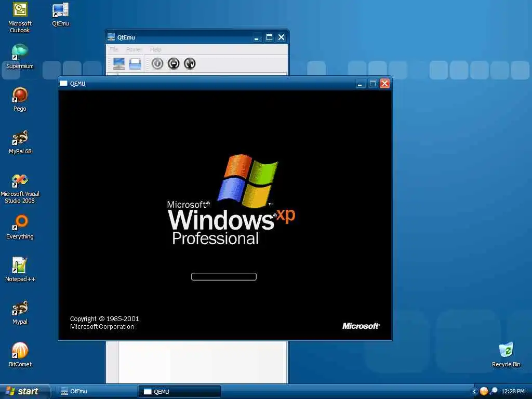The width and height of the screenshot is (532, 399).
Task: Click the QtEmu window title bar icon
Action: (x=111, y=37)
